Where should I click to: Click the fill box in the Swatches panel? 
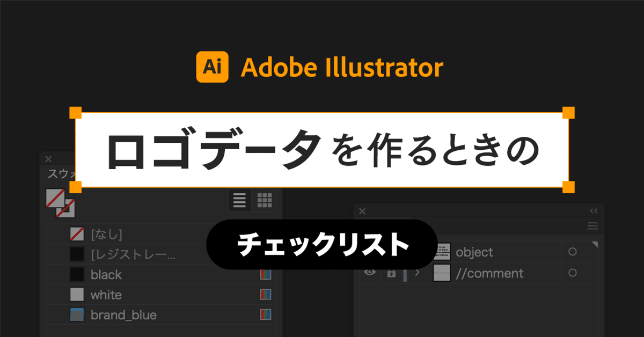pyautogui.click(x=55, y=198)
